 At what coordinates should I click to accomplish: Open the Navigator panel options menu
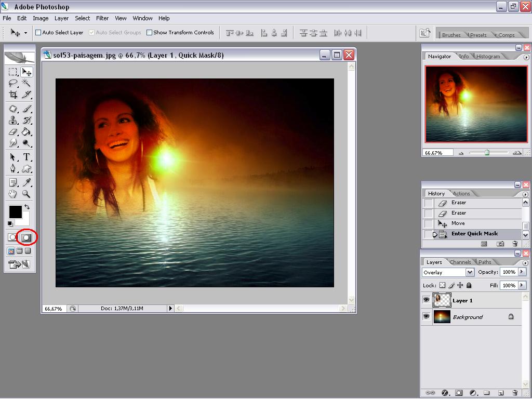click(526, 57)
